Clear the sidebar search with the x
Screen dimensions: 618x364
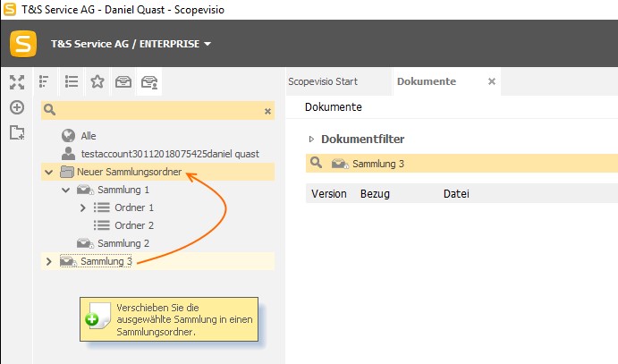[x=267, y=111]
